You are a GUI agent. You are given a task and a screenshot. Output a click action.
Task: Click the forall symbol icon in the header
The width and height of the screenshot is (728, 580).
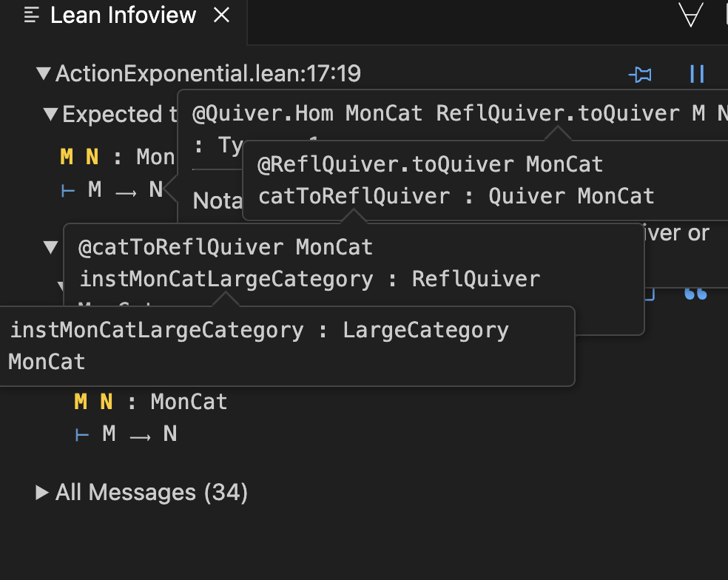pyautogui.click(x=691, y=14)
